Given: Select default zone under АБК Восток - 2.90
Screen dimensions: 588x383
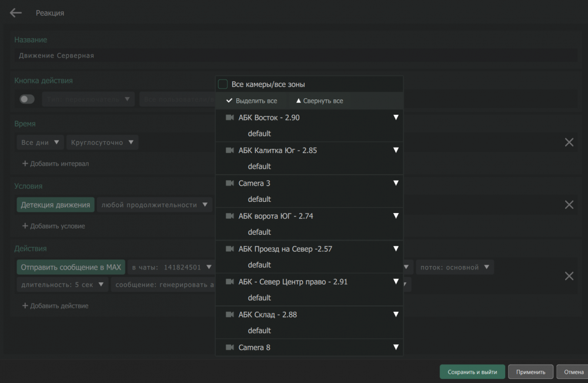Looking at the screenshot, I should [259, 134].
